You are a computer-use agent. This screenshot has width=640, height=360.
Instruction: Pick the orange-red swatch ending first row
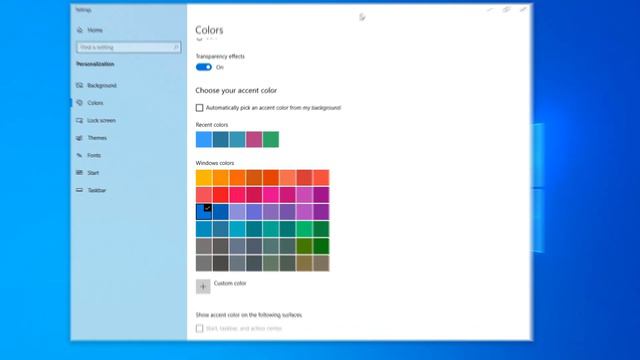pos(321,178)
